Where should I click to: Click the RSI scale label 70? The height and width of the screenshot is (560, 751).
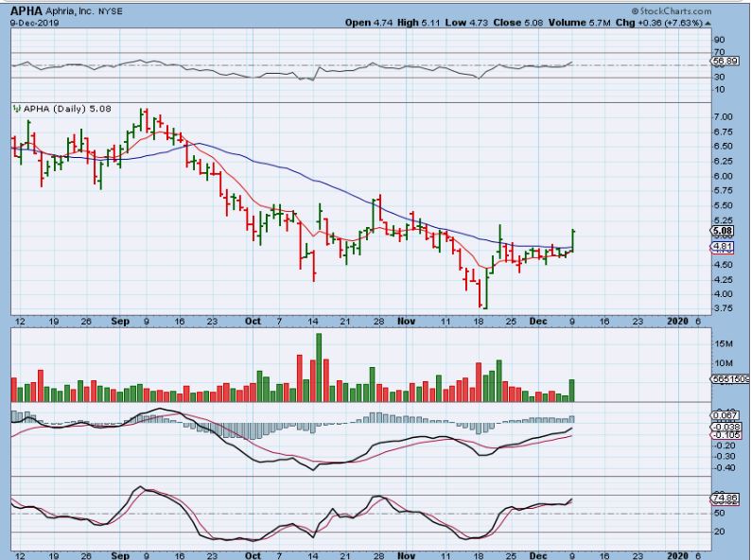click(720, 52)
